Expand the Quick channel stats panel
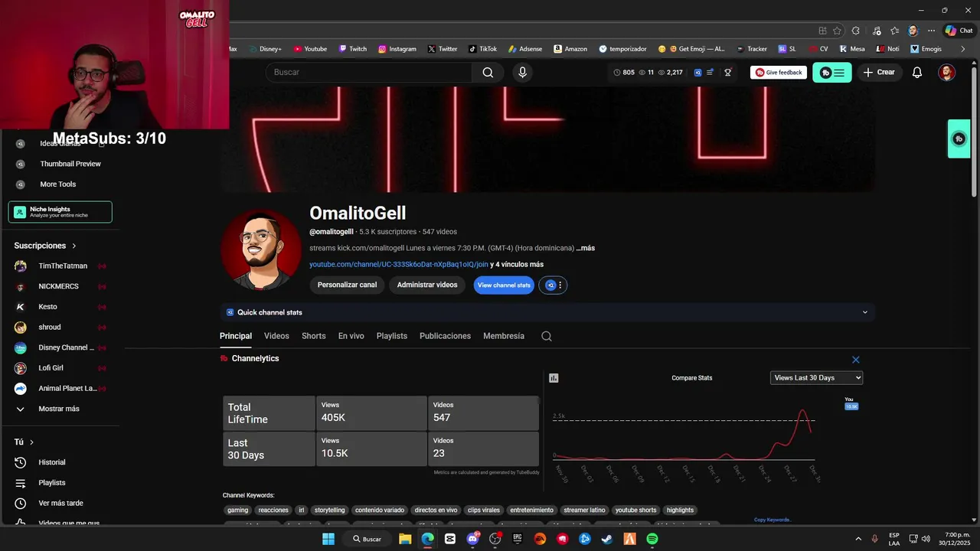 [865, 312]
